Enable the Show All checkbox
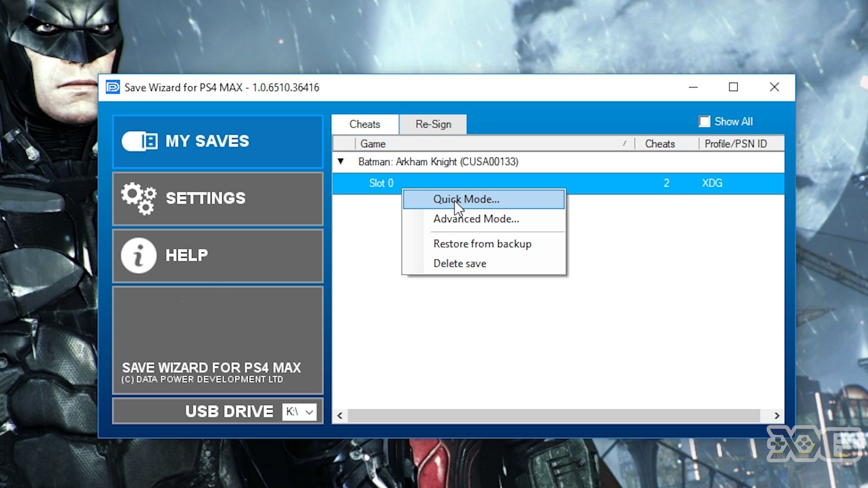 pos(704,122)
